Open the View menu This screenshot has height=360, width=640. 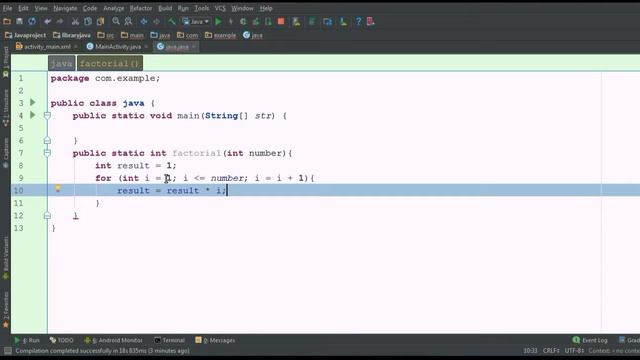click(41, 8)
